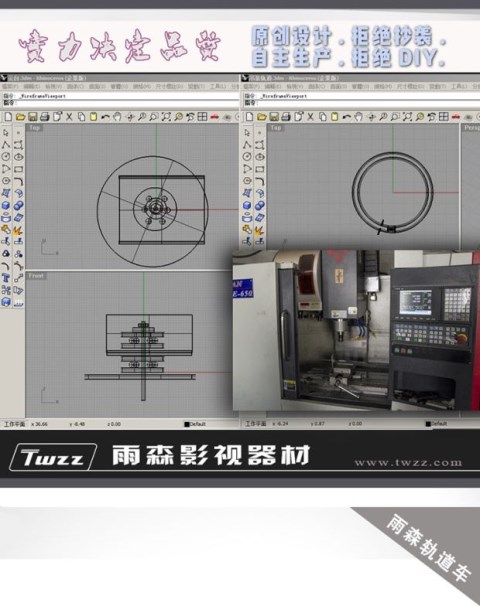Select the pointer arrow tool in left window
The width and height of the screenshot is (480, 613).
6,133
